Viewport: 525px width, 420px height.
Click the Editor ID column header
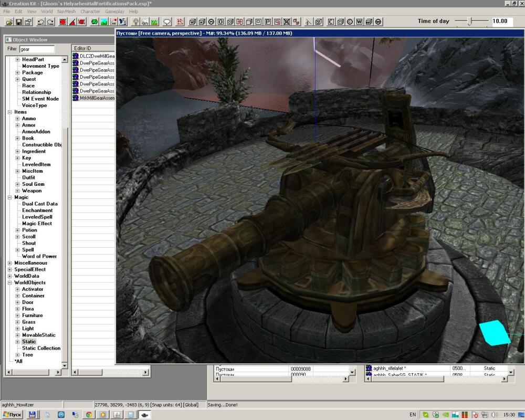pyautogui.click(x=93, y=48)
